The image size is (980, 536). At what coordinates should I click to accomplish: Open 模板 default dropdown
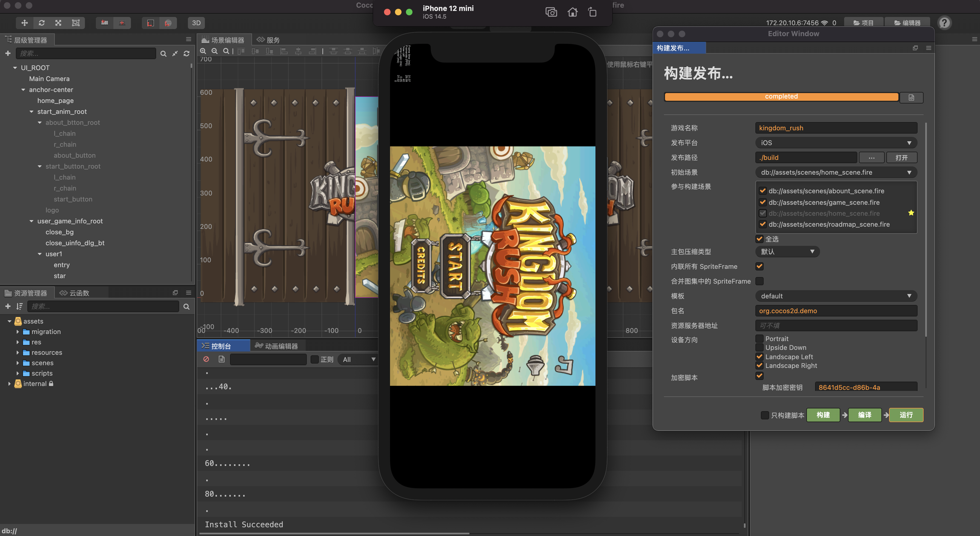pos(836,296)
